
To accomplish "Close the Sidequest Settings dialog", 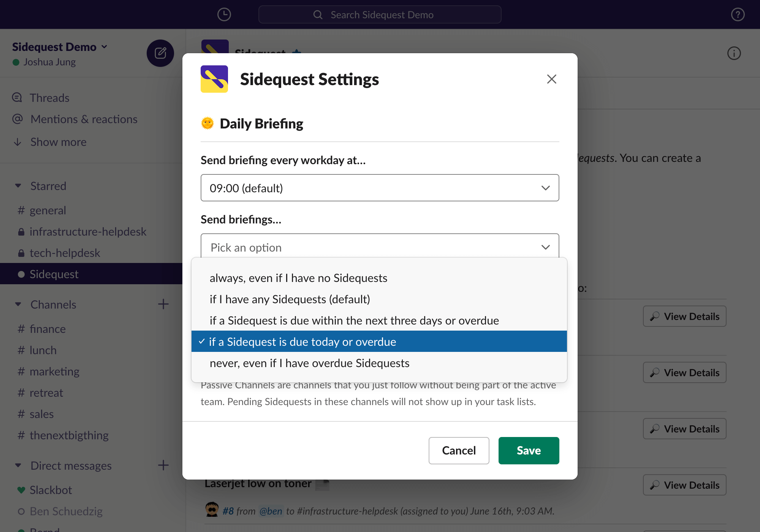I will point(551,79).
